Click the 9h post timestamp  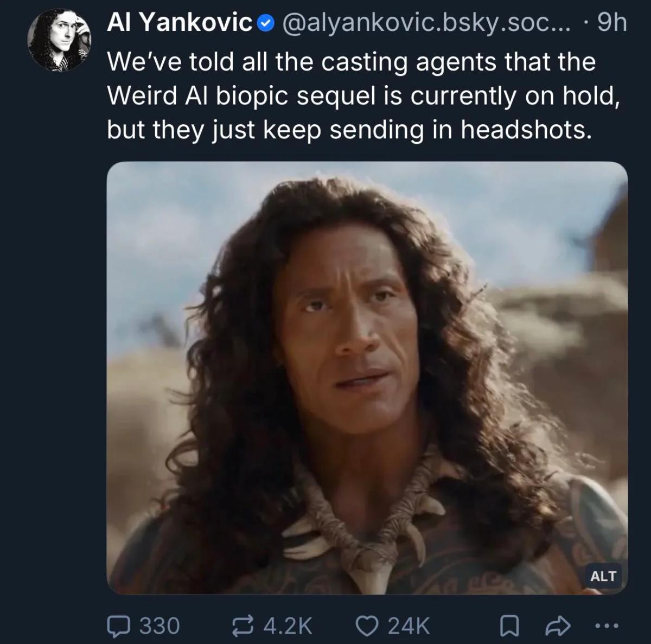[x=611, y=23]
